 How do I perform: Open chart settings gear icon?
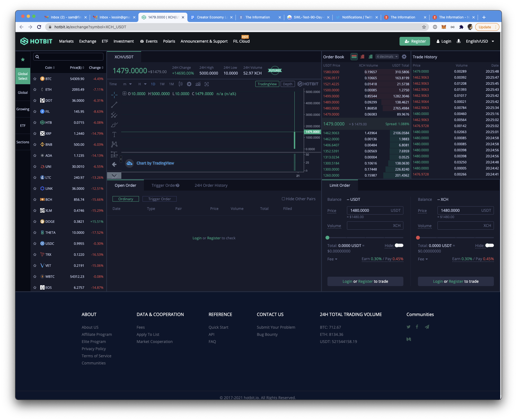pos(189,84)
